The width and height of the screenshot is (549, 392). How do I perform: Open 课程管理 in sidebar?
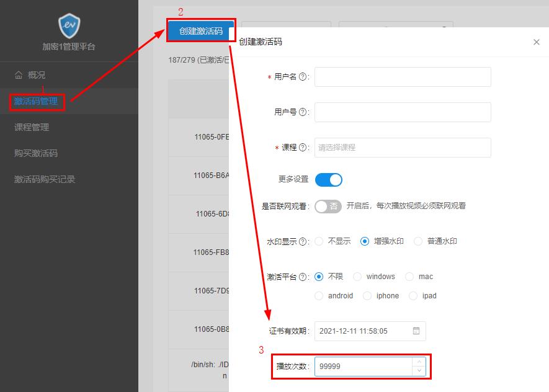point(32,127)
